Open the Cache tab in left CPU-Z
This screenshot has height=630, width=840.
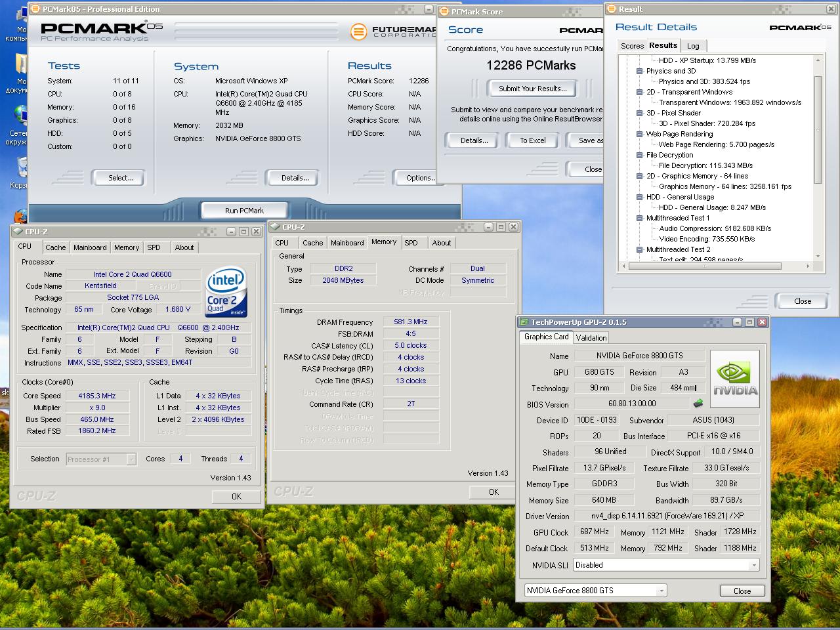point(55,247)
